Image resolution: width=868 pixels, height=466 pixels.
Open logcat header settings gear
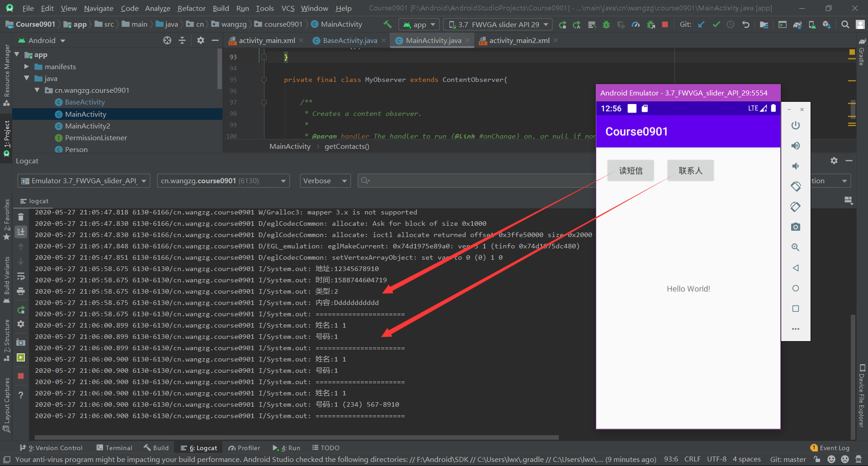click(x=834, y=161)
